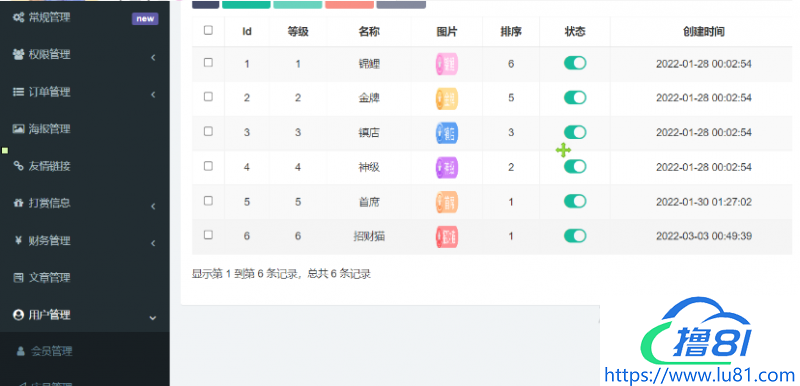Click the 文章管理 document icon in the sidebar

18,278
